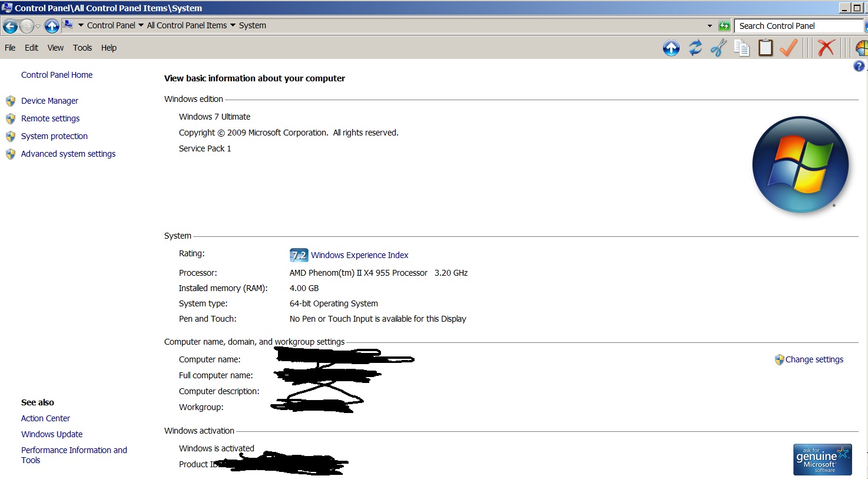Click Change settings for computer name
This screenshot has height=479, width=868.
point(814,359)
